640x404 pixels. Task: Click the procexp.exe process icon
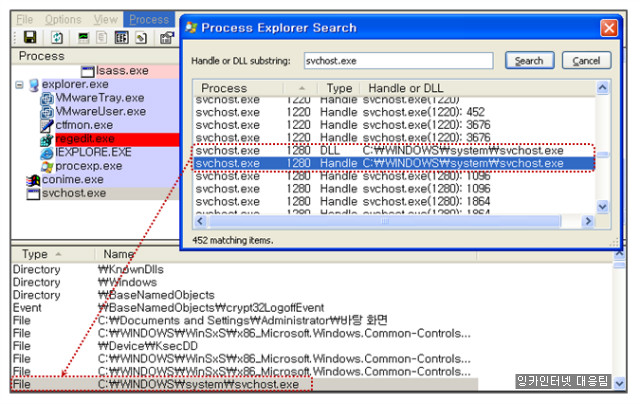pyautogui.click(x=46, y=166)
